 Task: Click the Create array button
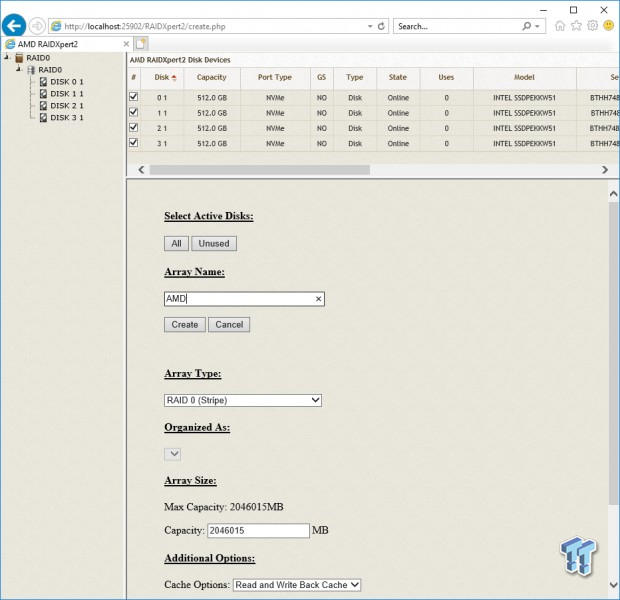(x=185, y=325)
